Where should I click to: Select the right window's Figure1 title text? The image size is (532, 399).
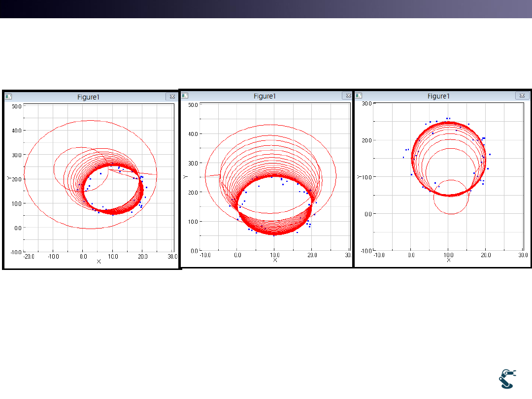click(x=438, y=96)
